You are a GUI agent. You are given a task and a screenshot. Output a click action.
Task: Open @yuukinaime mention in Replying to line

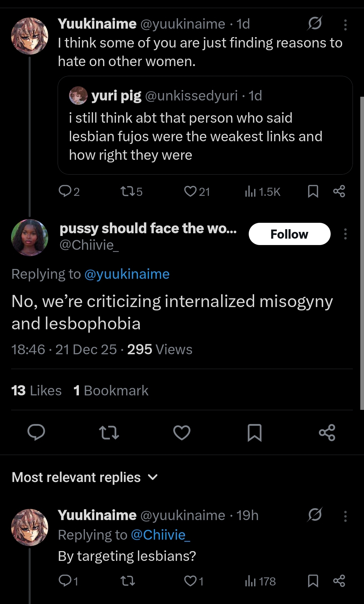[127, 274]
